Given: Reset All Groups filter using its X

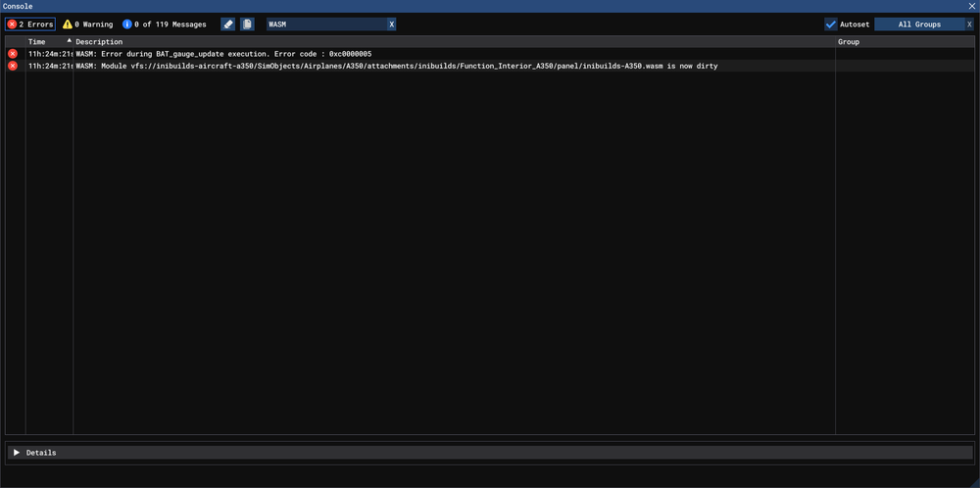Looking at the screenshot, I should pyautogui.click(x=969, y=24).
